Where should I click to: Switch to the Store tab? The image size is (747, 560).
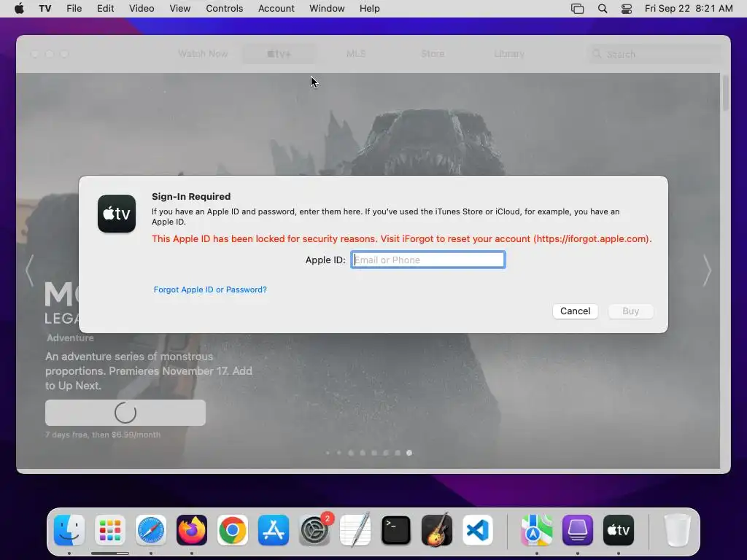[433, 54]
